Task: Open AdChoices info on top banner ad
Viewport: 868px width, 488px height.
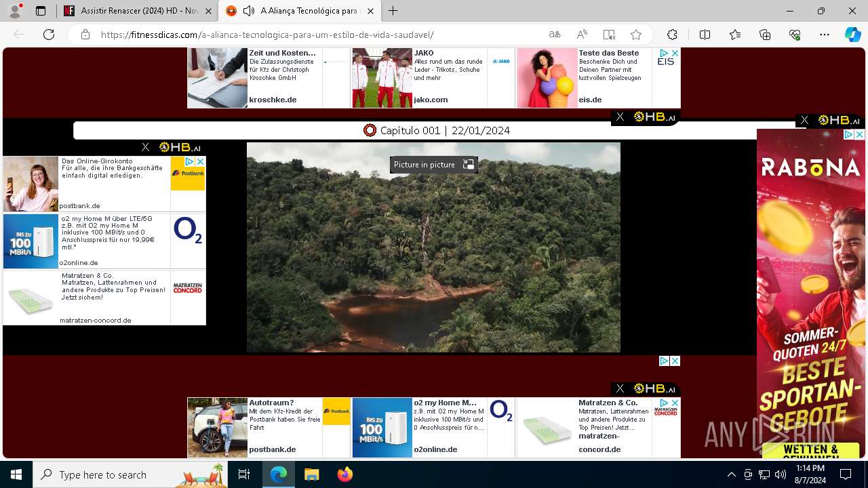Action: 665,53
